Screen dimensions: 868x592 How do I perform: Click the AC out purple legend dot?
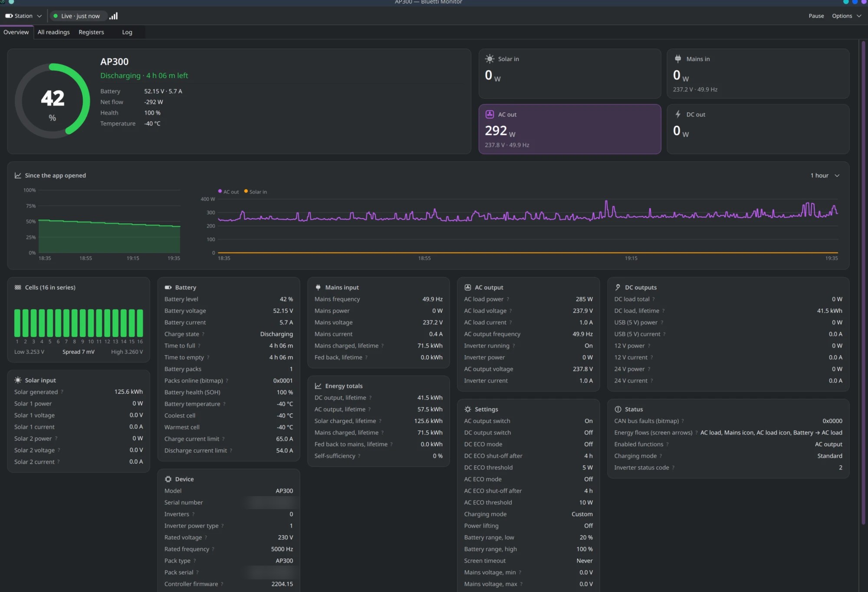click(220, 191)
